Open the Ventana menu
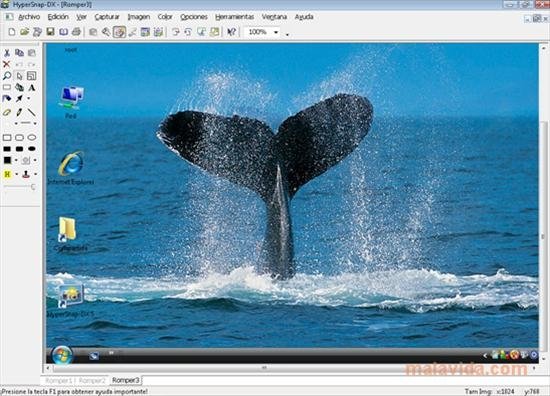550x396 pixels. [274, 17]
